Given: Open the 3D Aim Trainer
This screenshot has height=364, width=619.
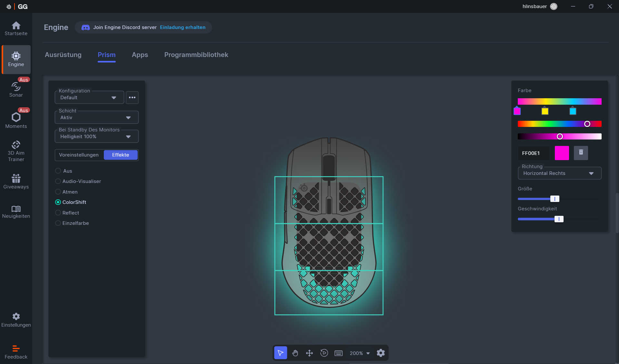Looking at the screenshot, I should click(16, 151).
